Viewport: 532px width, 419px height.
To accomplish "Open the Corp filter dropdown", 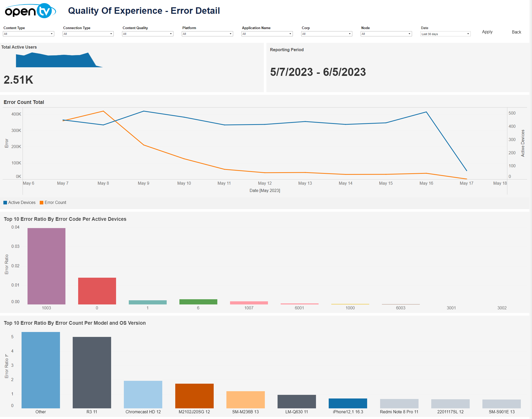I will [326, 34].
